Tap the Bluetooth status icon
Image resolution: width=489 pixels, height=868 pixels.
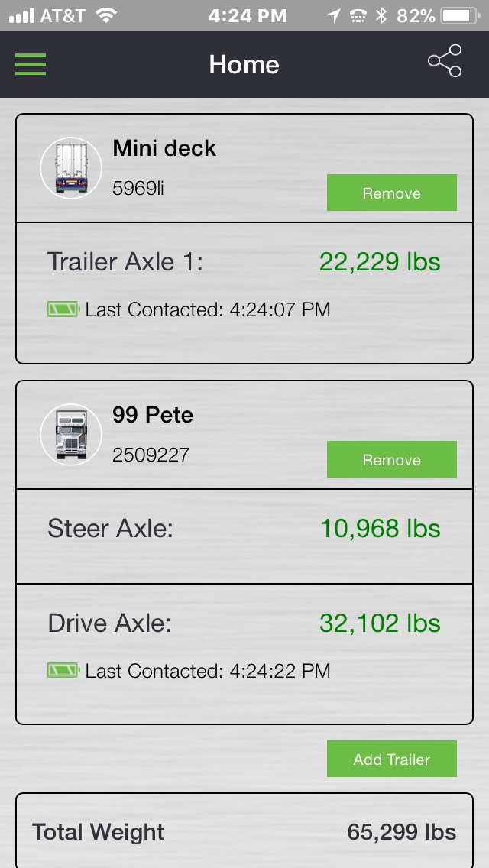pyautogui.click(x=381, y=15)
